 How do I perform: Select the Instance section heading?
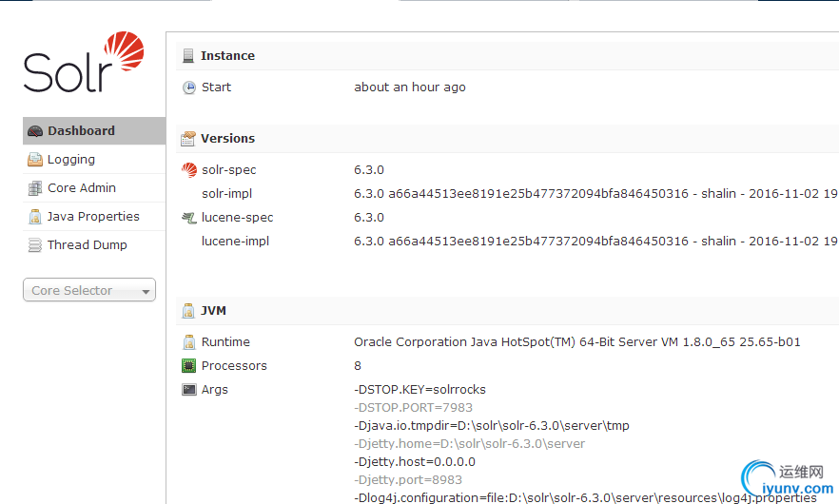pos(227,56)
